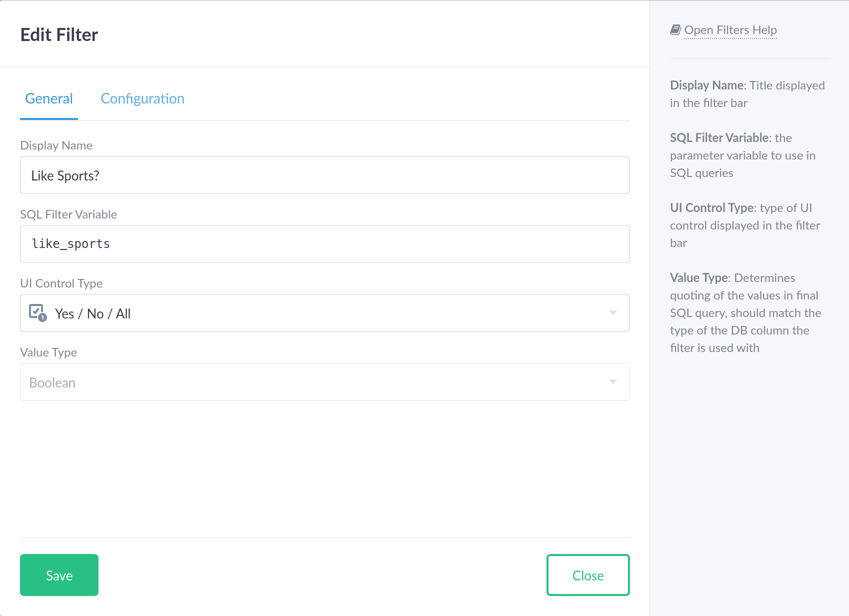The width and height of the screenshot is (849, 616).
Task: Save the filter changes
Action: [x=59, y=575]
